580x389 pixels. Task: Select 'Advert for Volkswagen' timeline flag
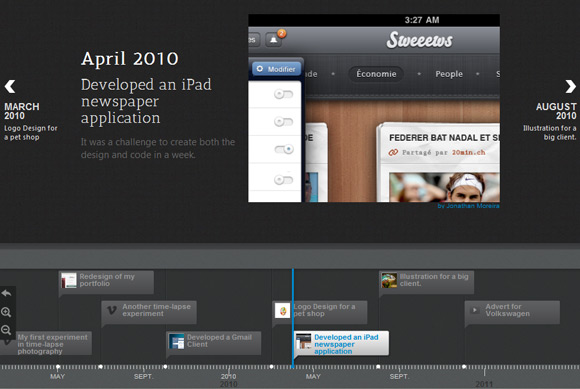tap(512, 312)
